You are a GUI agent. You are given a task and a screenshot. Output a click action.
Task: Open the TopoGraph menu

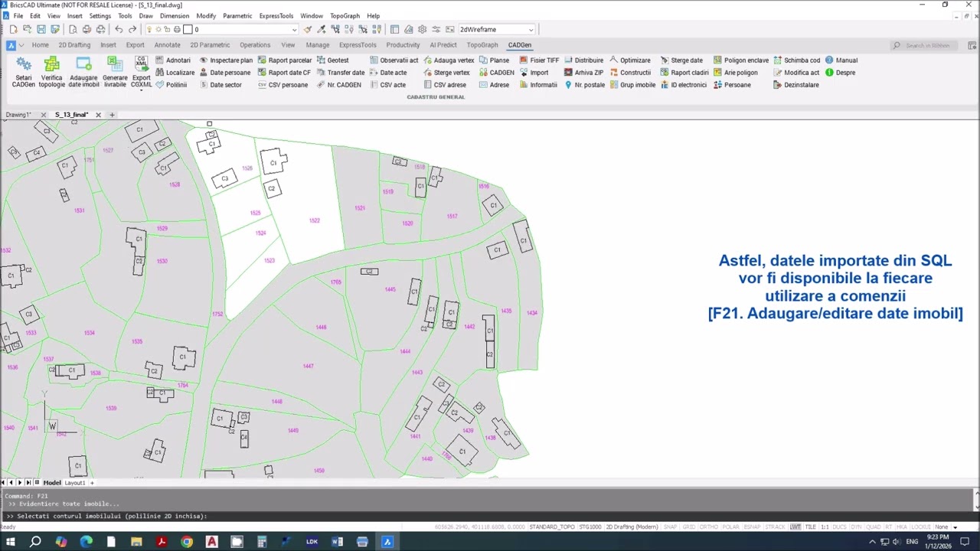pyautogui.click(x=345, y=16)
